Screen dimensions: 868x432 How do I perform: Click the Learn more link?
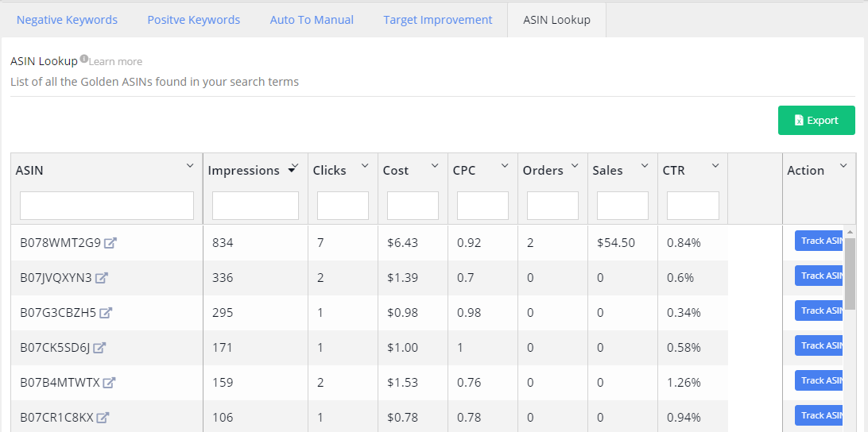[x=115, y=61]
